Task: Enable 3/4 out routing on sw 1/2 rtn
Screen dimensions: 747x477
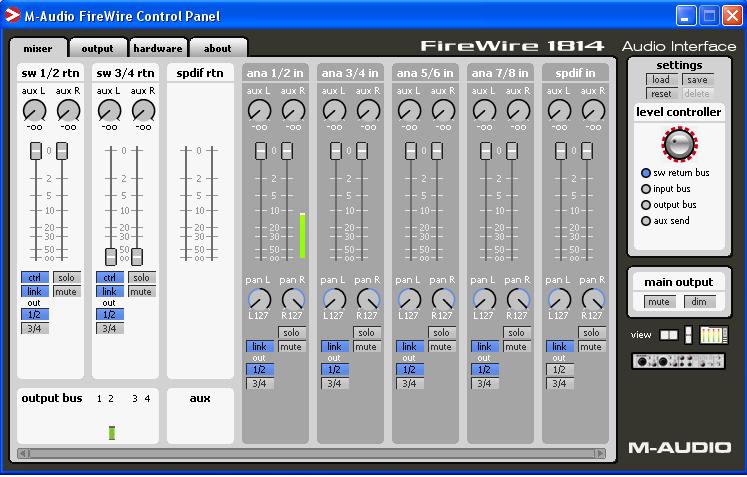Action: coord(35,328)
